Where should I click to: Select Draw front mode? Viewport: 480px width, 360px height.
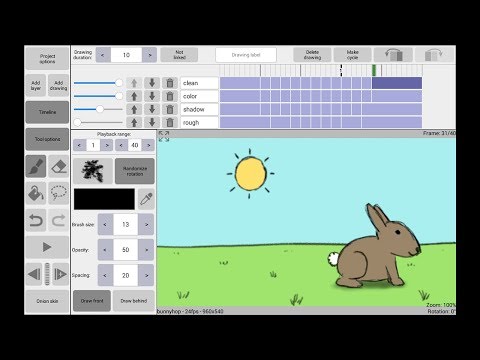[92, 301]
